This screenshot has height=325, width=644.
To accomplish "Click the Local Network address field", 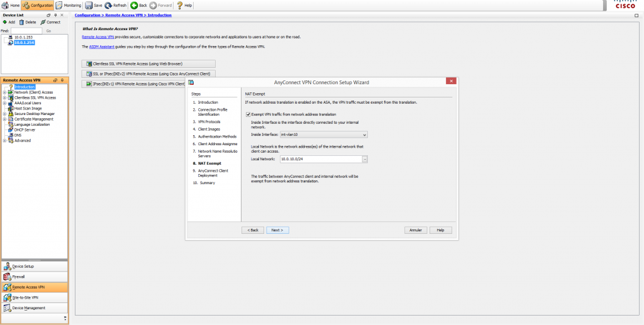I will tap(321, 159).
